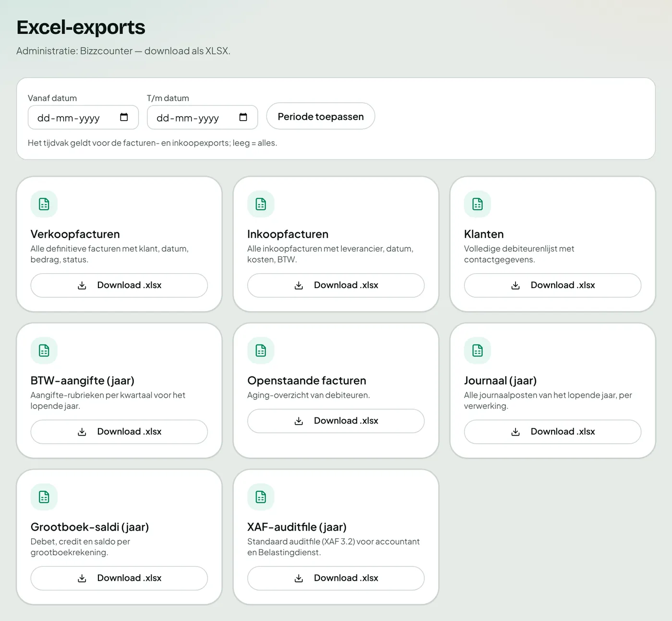The image size is (672, 621).
Task: Open the calendar picker for T/m datum
Action: point(243,117)
